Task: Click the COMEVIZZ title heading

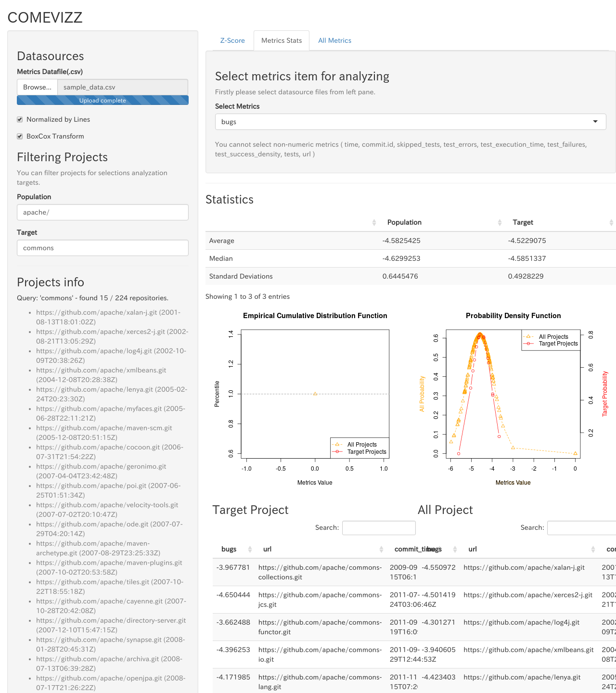Action: tap(45, 17)
